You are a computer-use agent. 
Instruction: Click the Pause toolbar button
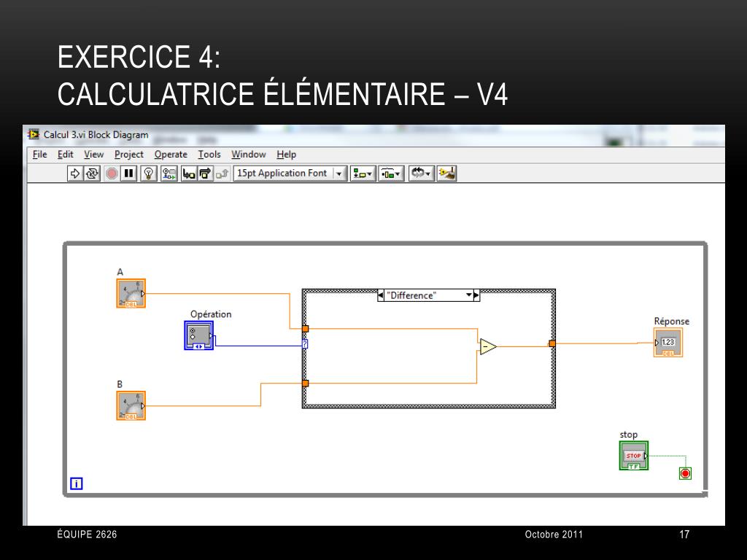click(128, 174)
